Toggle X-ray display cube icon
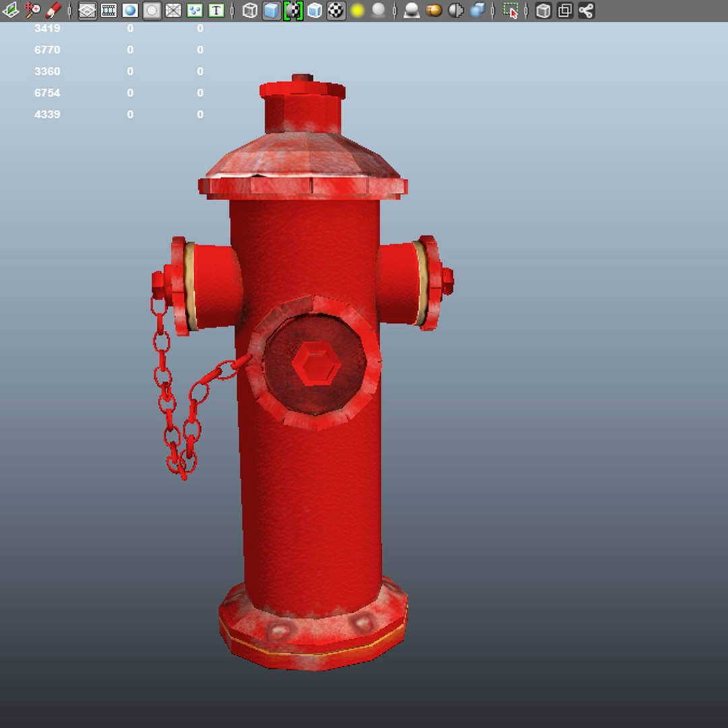 click(x=543, y=10)
